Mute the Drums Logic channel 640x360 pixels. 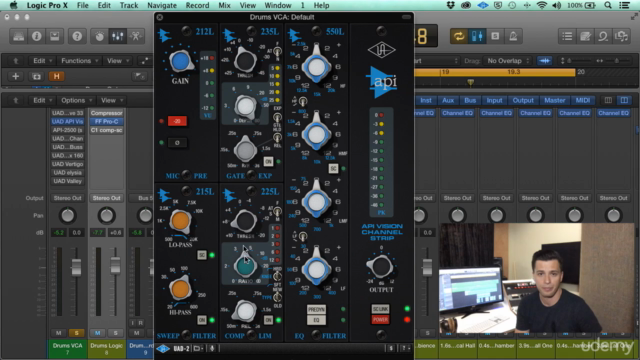pos(98,333)
